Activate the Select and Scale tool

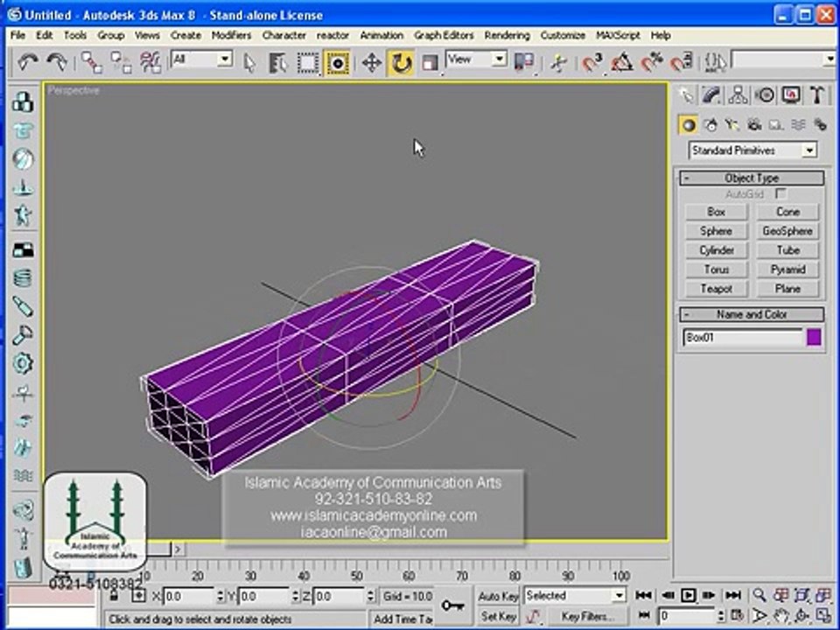click(x=430, y=63)
